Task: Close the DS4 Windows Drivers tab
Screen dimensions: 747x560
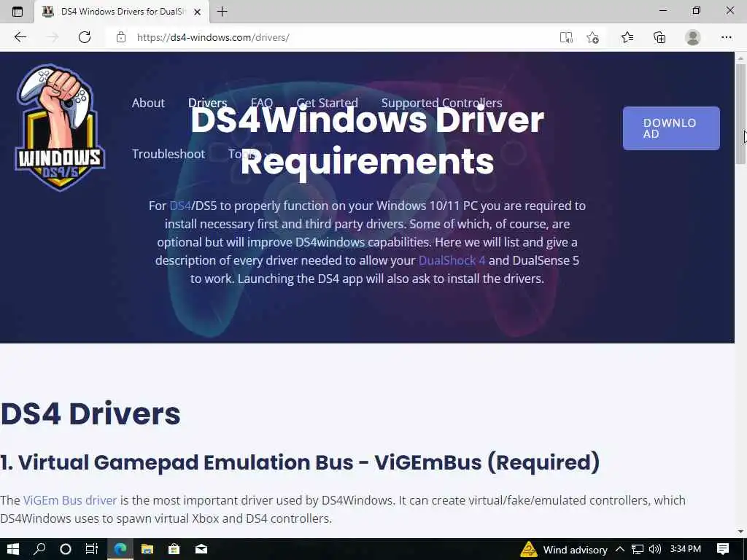Action: pos(197,12)
